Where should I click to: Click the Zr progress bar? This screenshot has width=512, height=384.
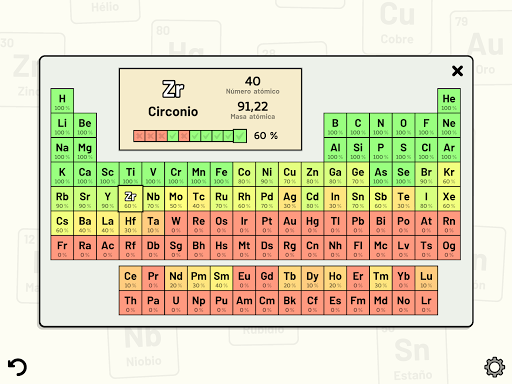190,136
